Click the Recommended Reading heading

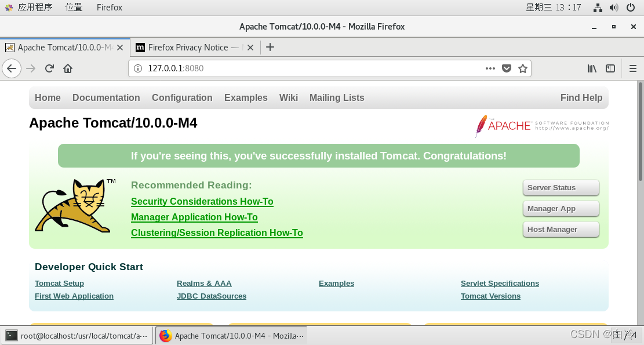191,185
